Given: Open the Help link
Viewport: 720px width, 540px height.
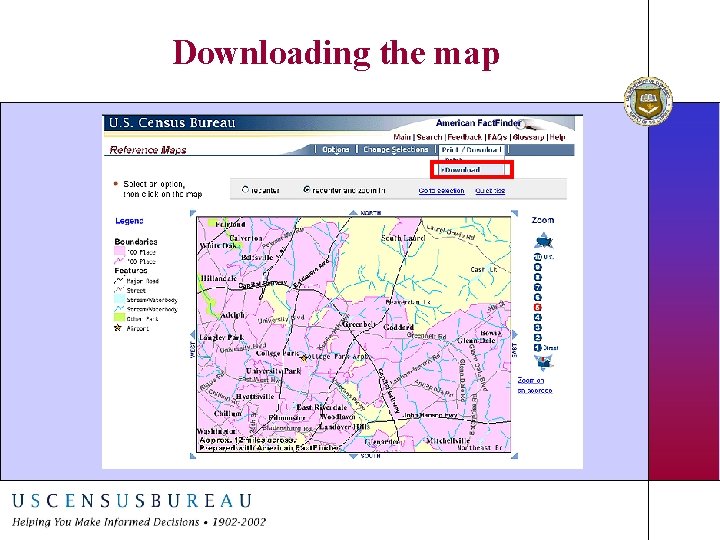Looking at the screenshot, I should (x=557, y=137).
